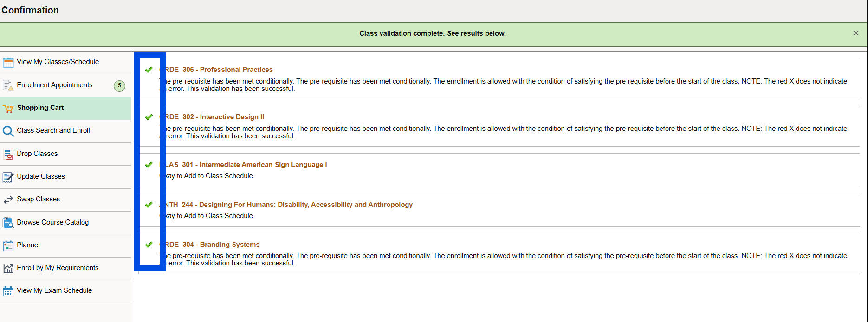
Task: Open Intermediate American Sign Language I link
Action: [x=263, y=165]
